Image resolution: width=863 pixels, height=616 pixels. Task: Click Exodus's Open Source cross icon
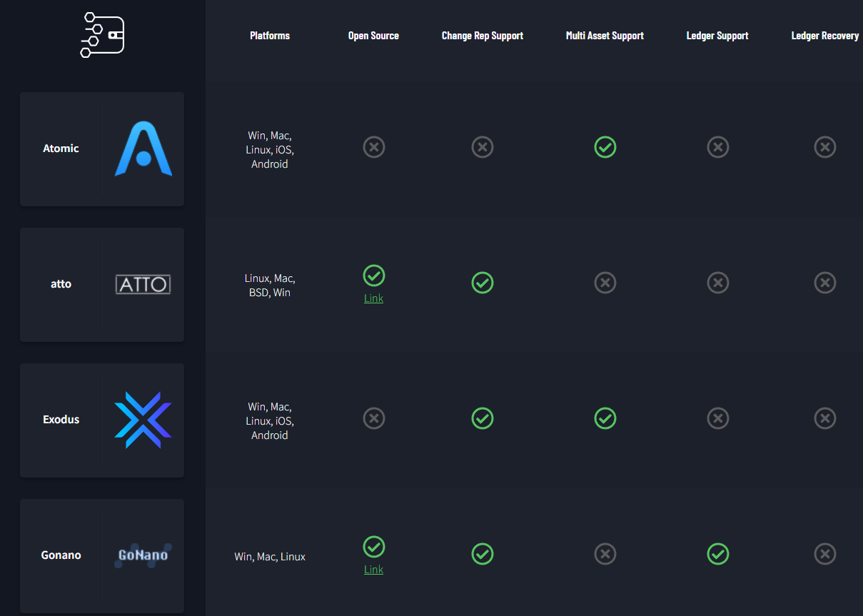(x=374, y=418)
